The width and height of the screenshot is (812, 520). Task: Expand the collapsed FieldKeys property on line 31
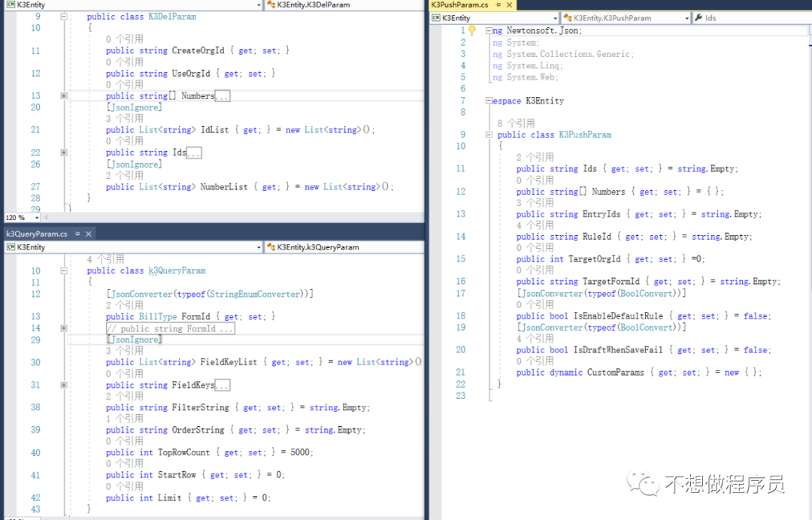tap(64, 385)
